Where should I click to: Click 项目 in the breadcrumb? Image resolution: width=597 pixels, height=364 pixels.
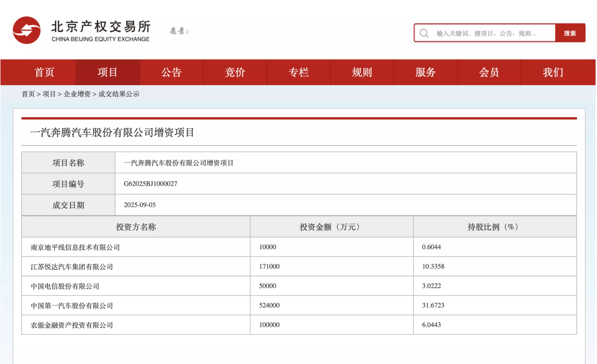tap(49, 94)
